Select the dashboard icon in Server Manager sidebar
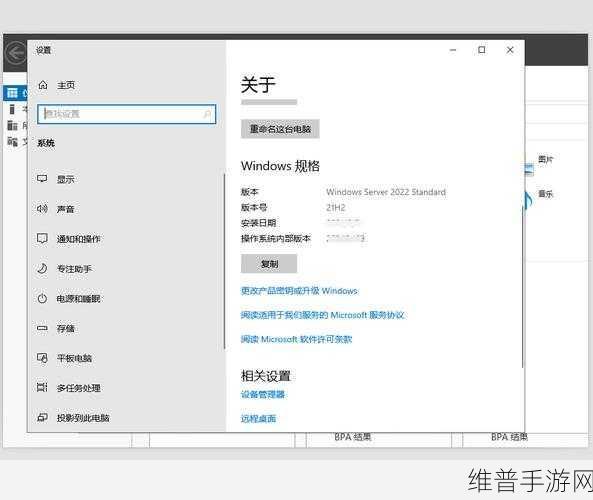593x500 pixels. (x=12, y=93)
